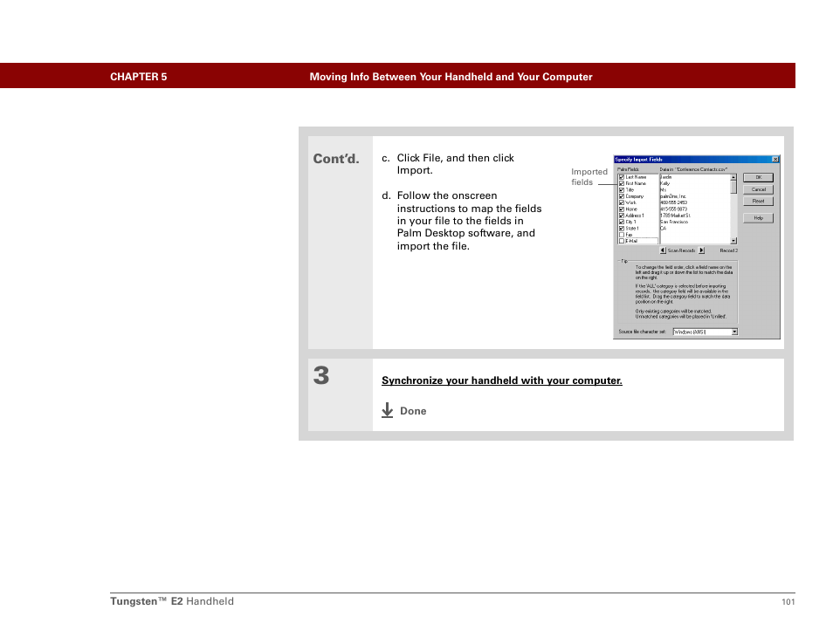Toggle the Home field checkbox
The image size is (833, 644).
tap(622, 209)
